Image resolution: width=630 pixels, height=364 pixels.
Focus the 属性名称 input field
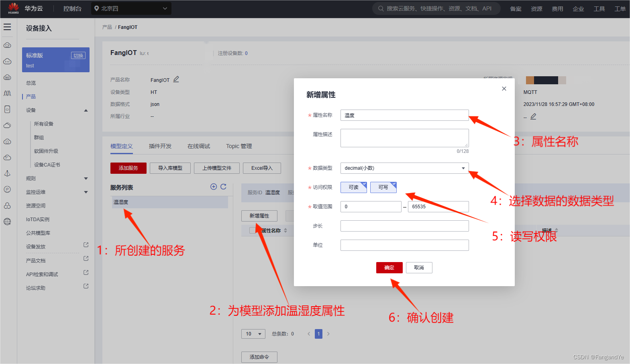point(404,115)
